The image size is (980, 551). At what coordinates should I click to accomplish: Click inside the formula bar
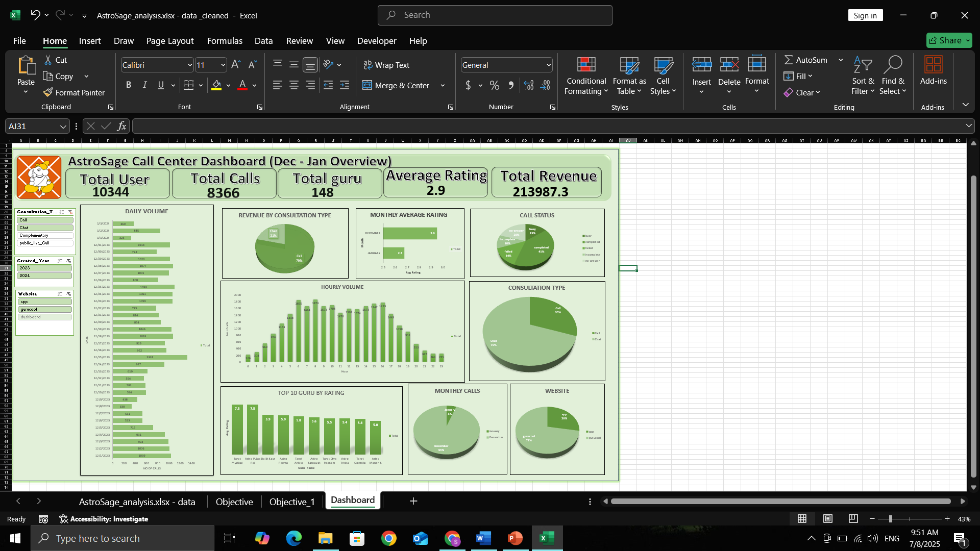click(357, 126)
